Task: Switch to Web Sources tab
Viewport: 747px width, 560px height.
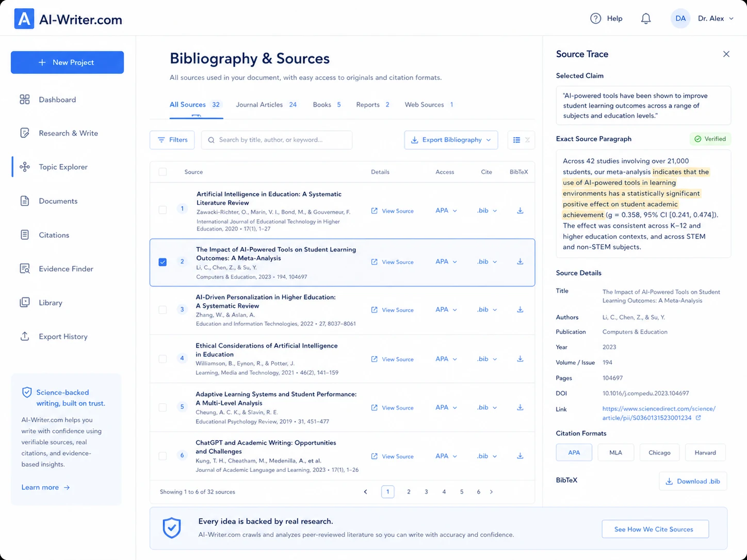Action: tap(429, 105)
